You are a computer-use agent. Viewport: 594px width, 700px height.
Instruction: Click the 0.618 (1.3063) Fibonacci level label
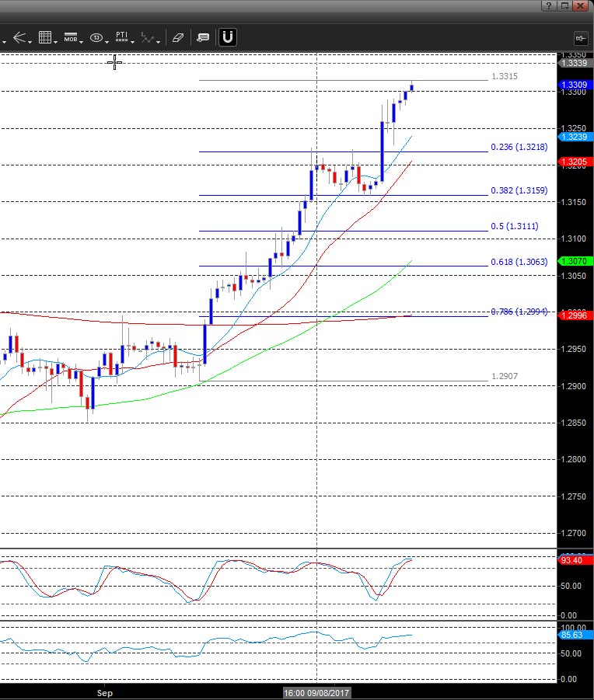pyautogui.click(x=519, y=263)
